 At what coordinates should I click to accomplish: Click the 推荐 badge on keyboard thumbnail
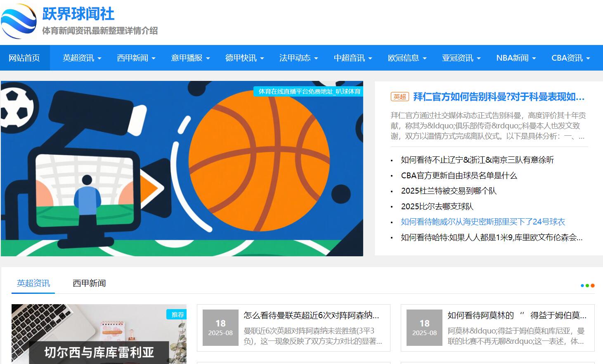pos(177,314)
